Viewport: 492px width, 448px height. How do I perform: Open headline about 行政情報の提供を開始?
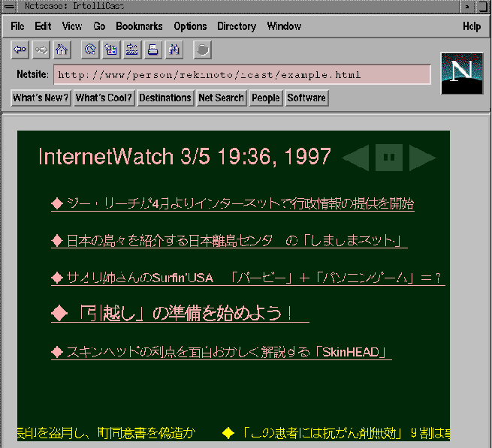[x=233, y=204]
